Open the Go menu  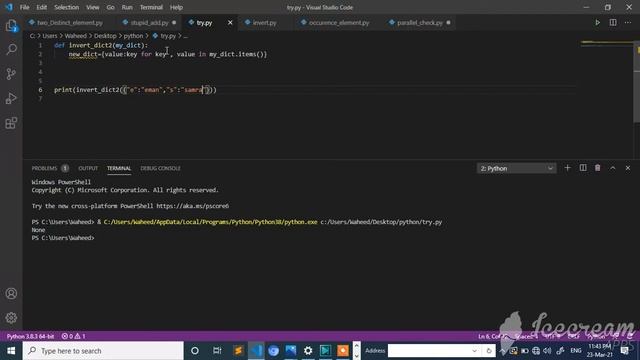click(x=111, y=7)
